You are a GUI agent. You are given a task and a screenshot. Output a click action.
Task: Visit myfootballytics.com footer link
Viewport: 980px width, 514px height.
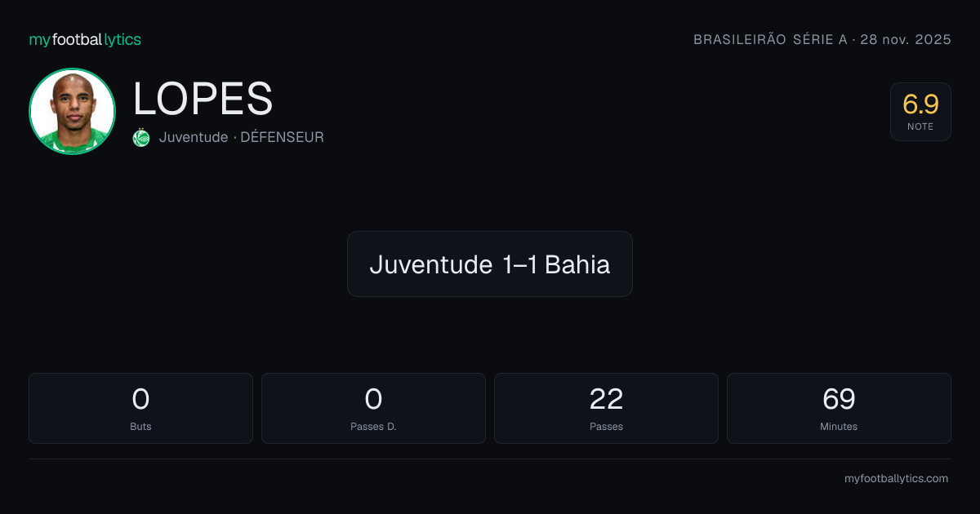896,479
